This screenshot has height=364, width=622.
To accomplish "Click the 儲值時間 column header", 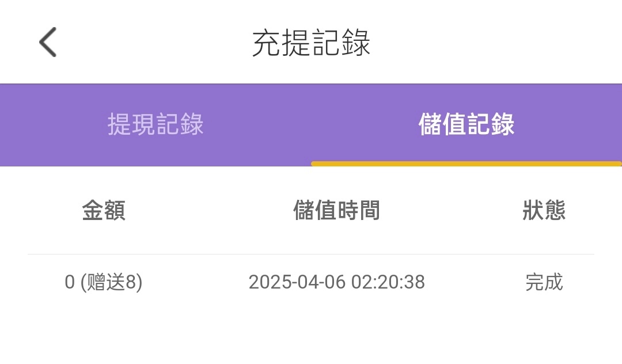I will click(x=336, y=211).
